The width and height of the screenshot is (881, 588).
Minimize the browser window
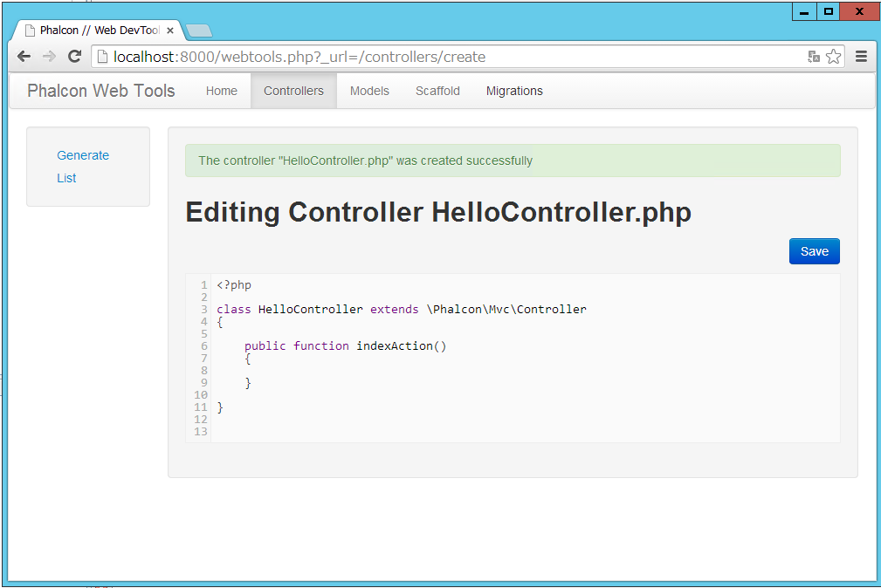click(804, 11)
